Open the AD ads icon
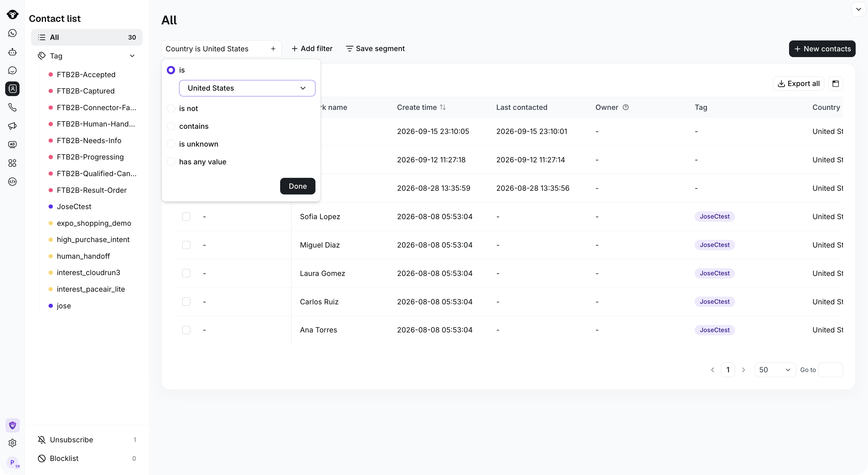Image resolution: width=868 pixels, height=475 pixels. point(12,144)
